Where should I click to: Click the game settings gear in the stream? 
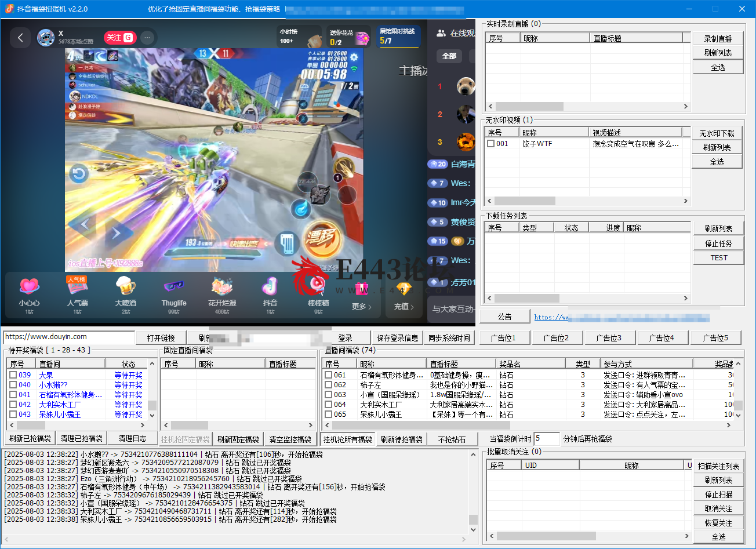(x=354, y=57)
